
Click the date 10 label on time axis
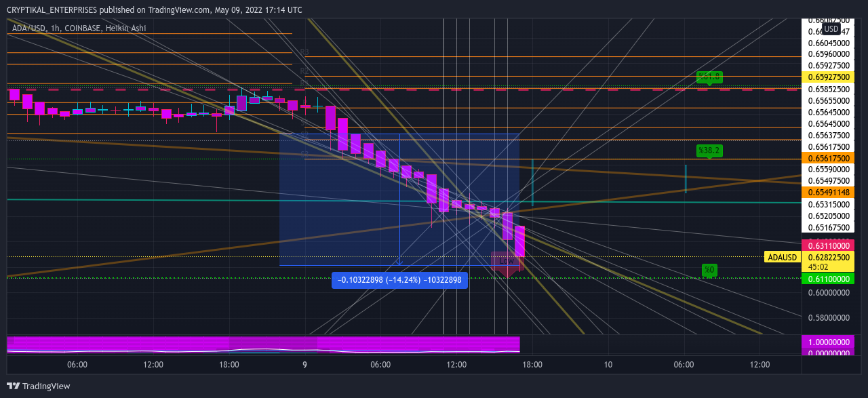click(x=608, y=365)
